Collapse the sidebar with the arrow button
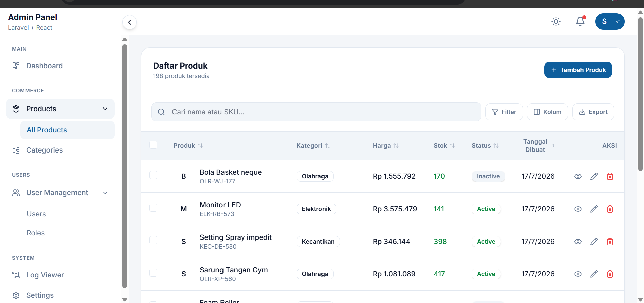This screenshot has width=644, height=303. pos(130,22)
